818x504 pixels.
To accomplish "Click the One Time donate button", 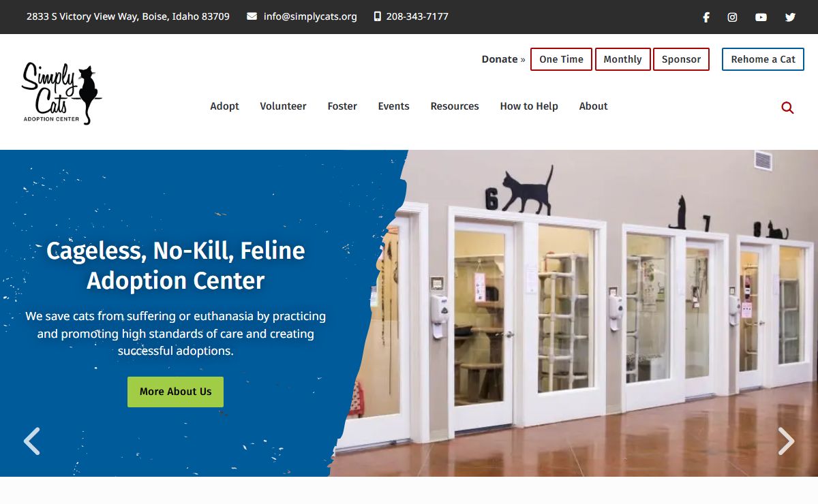I will pyautogui.click(x=561, y=59).
